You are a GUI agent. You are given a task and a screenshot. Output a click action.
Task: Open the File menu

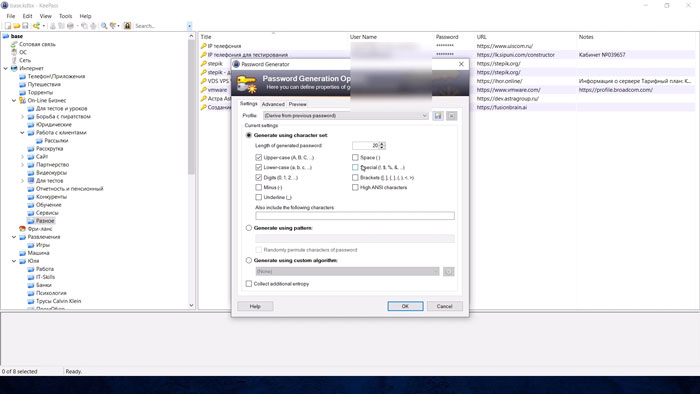[x=11, y=16]
